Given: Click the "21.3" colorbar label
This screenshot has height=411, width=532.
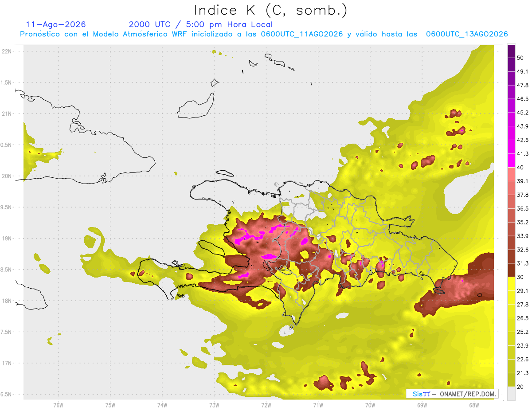Looking at the screenshot, I should (522, 373).
